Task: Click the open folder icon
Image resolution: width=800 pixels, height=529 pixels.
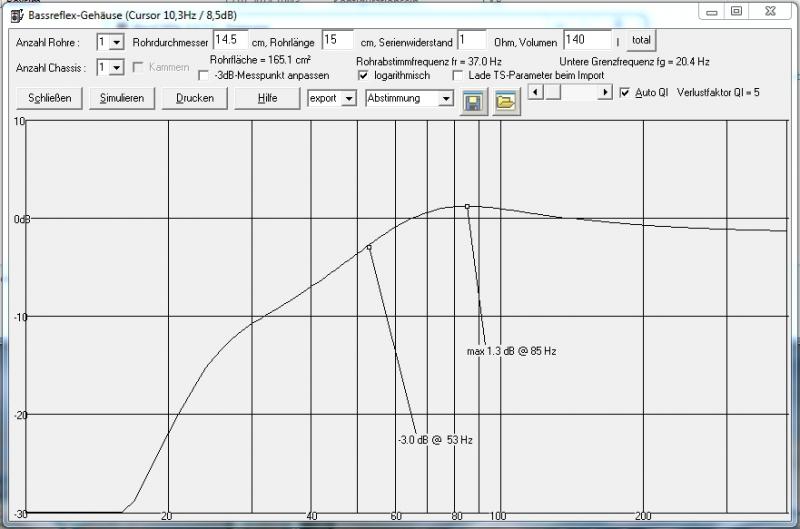Action: pyautogui.click(x=507, y=104)
